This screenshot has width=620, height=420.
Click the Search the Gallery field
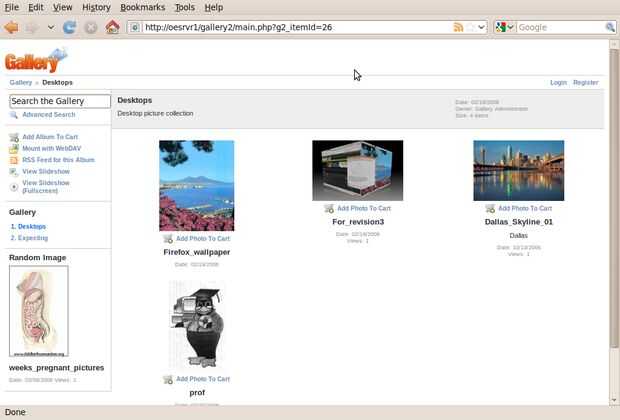(60, 101)
